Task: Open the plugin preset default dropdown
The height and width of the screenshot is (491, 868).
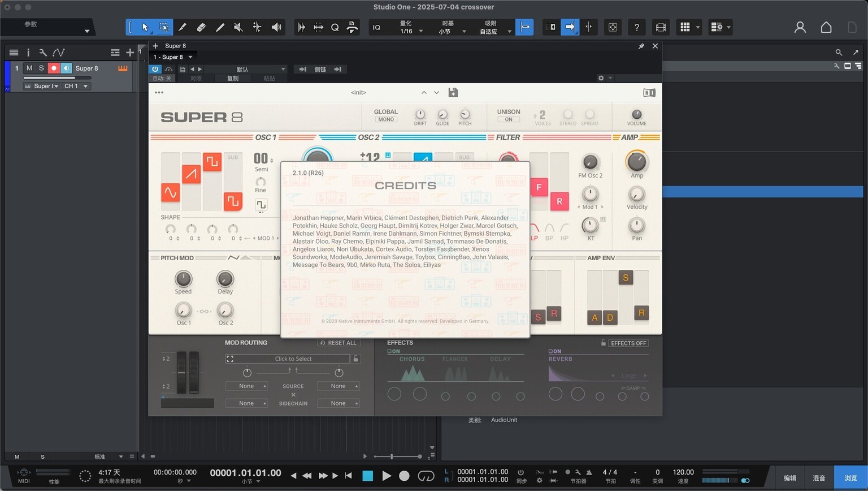Action: [245, 69]
